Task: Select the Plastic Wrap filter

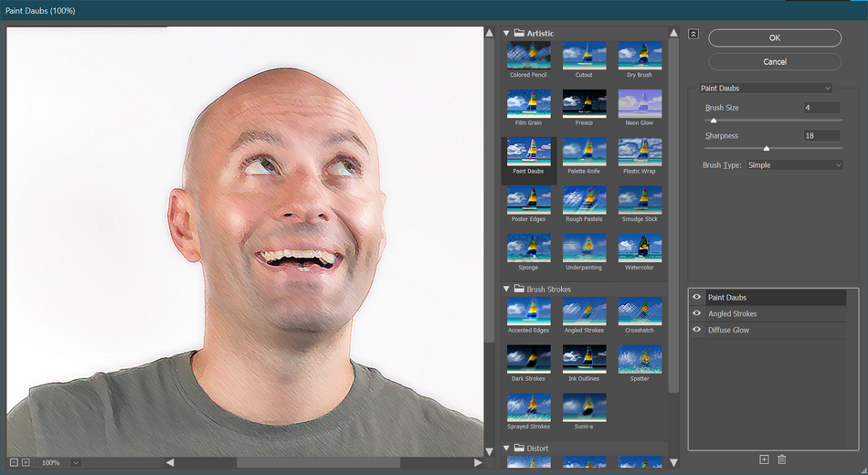Action: (640, 152)
